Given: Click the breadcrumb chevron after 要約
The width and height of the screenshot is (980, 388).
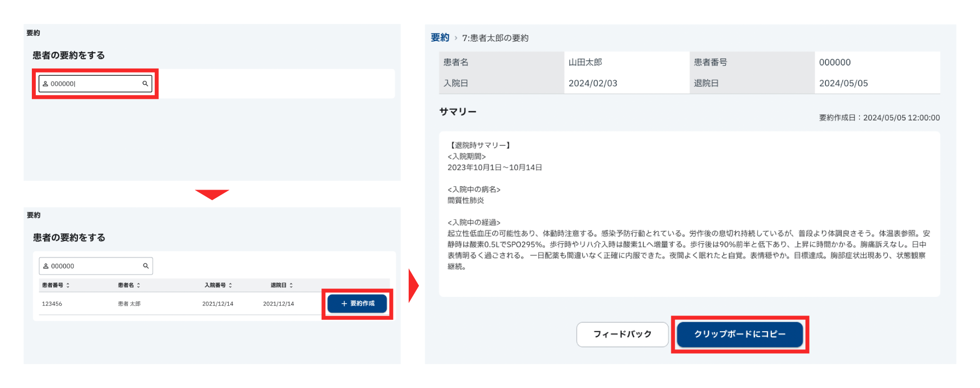Looking at the screenshot, I should click(x=456, y=38).
